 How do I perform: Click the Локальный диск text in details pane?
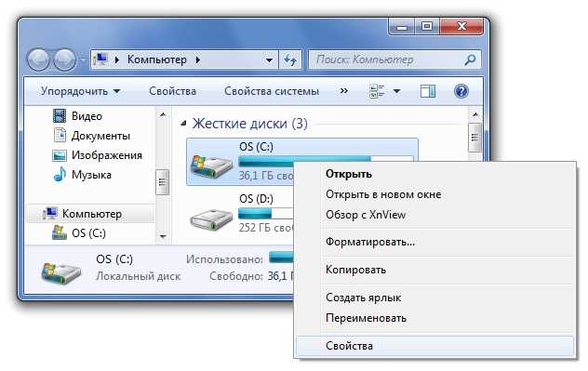coord(139,276)
